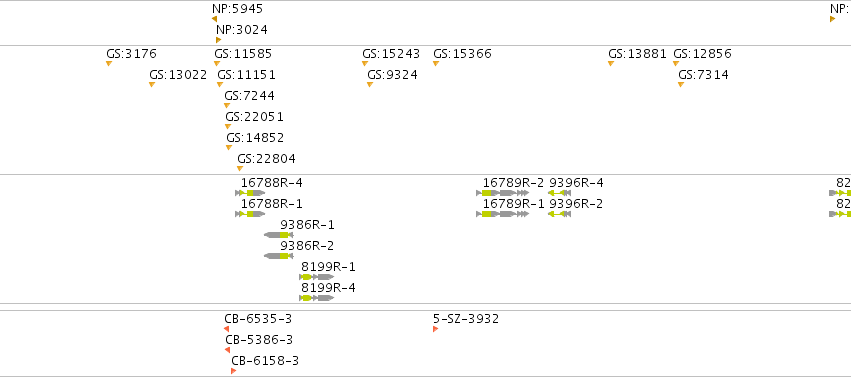Screen dimensions: 851x377
Task: Select the GS:15366 label
Action: click(x=462, y=54)
